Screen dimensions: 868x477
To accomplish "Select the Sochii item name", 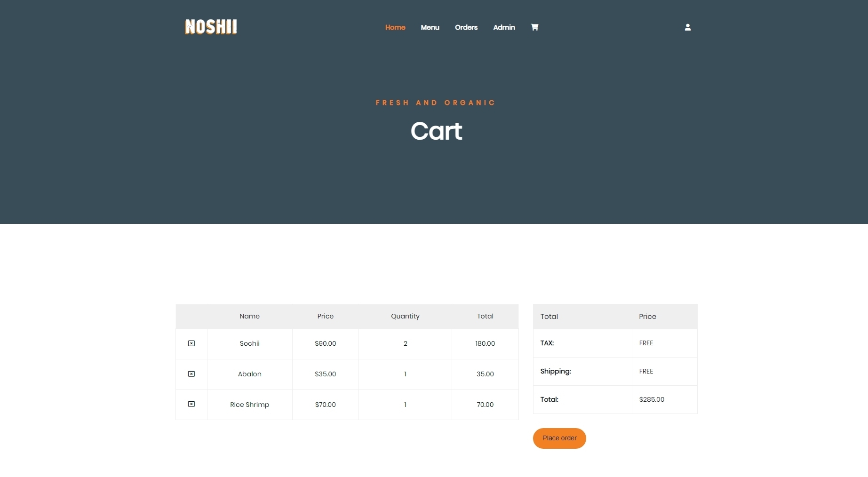I will [x=249, y=343].
